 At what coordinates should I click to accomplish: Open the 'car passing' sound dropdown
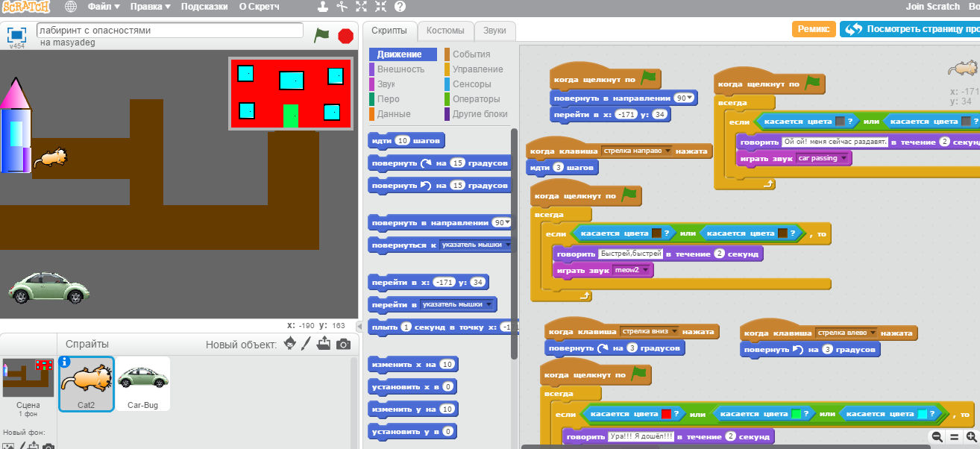coord(844,158)
